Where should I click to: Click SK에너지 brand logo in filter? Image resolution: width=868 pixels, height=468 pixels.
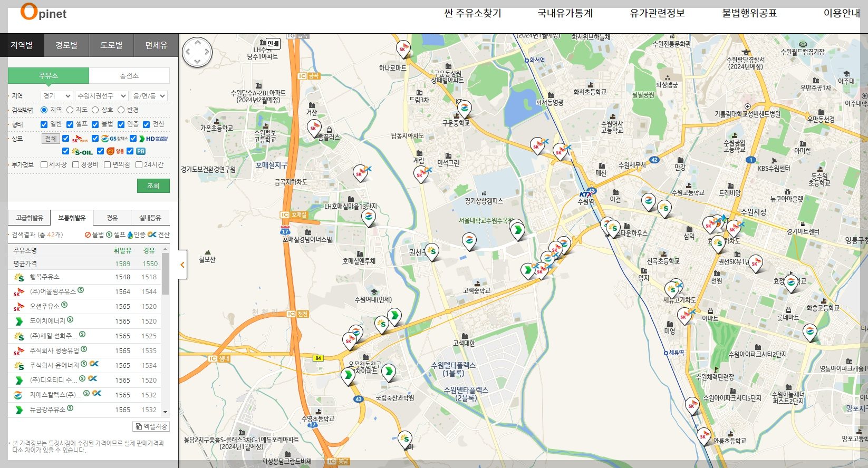point(80,139)
